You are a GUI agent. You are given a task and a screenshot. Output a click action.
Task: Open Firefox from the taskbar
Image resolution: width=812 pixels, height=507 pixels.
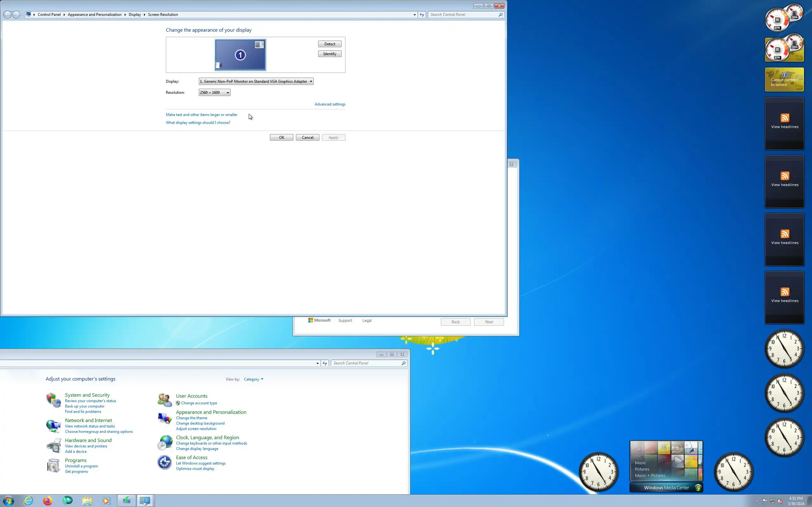pos(48,501)
